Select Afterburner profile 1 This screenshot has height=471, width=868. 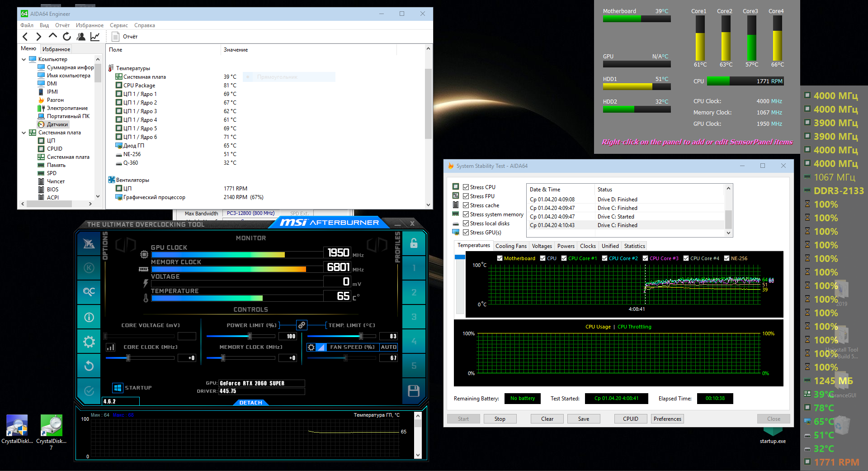[414, 268]
